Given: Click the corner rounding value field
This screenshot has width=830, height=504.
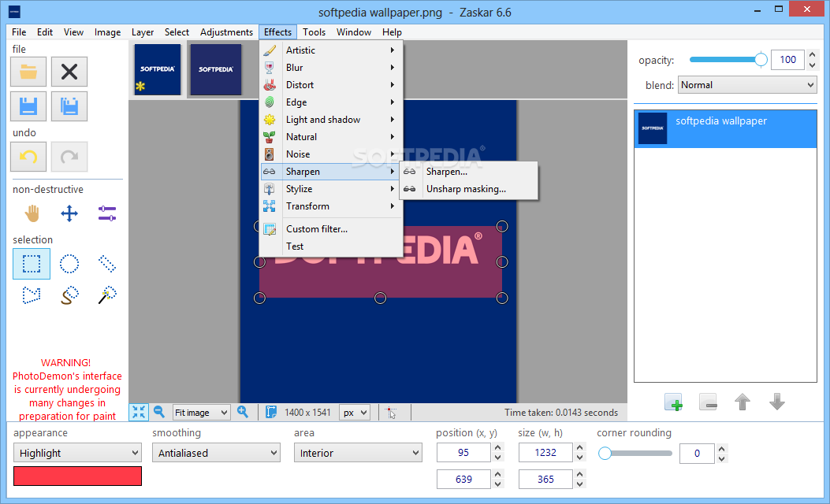Looking at the screenshot, I should [x=697, y=454].
